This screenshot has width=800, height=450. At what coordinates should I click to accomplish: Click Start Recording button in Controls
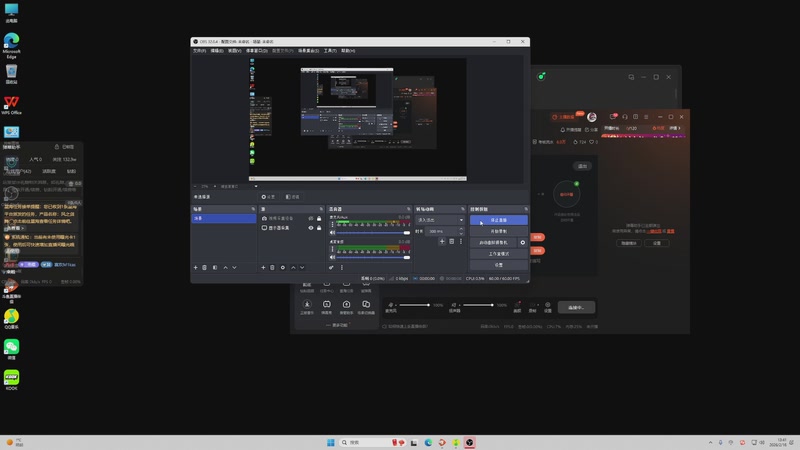tap(498, 231)
